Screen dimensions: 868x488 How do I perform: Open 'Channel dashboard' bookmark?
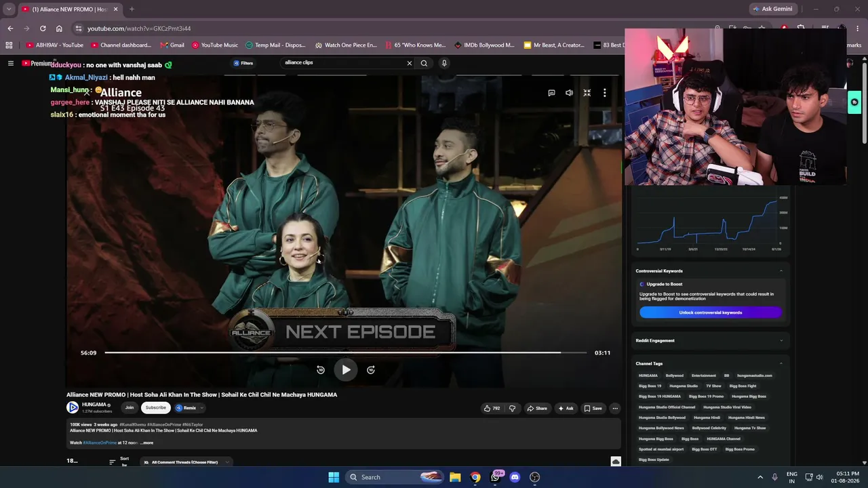coord(121,45)
